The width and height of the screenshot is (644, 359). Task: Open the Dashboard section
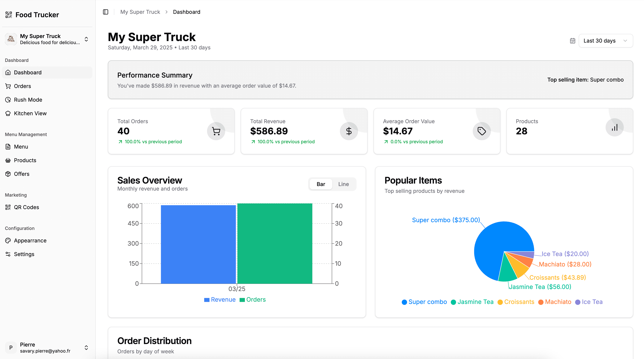[x=27, y=72]
